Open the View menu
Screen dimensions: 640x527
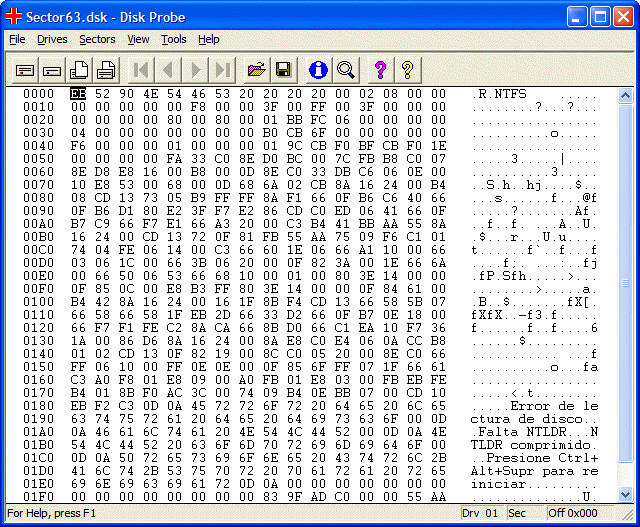pos(138,39)
